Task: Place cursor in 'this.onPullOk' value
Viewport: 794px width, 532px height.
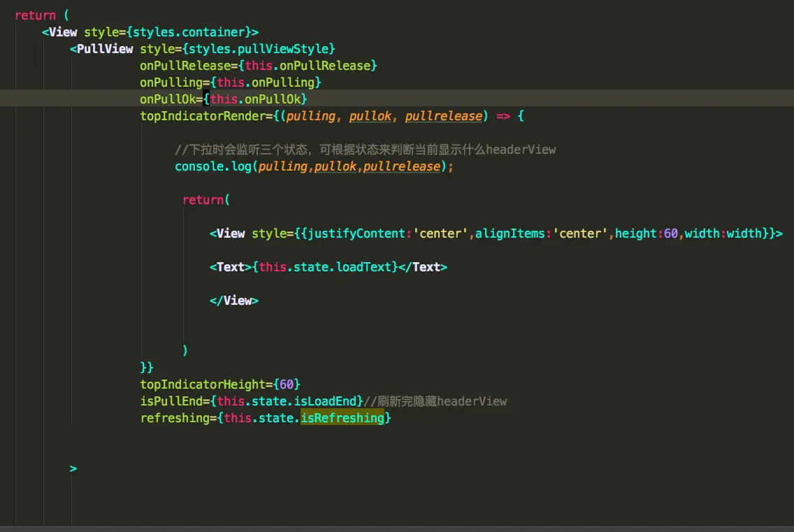Action: coord(255,99)
